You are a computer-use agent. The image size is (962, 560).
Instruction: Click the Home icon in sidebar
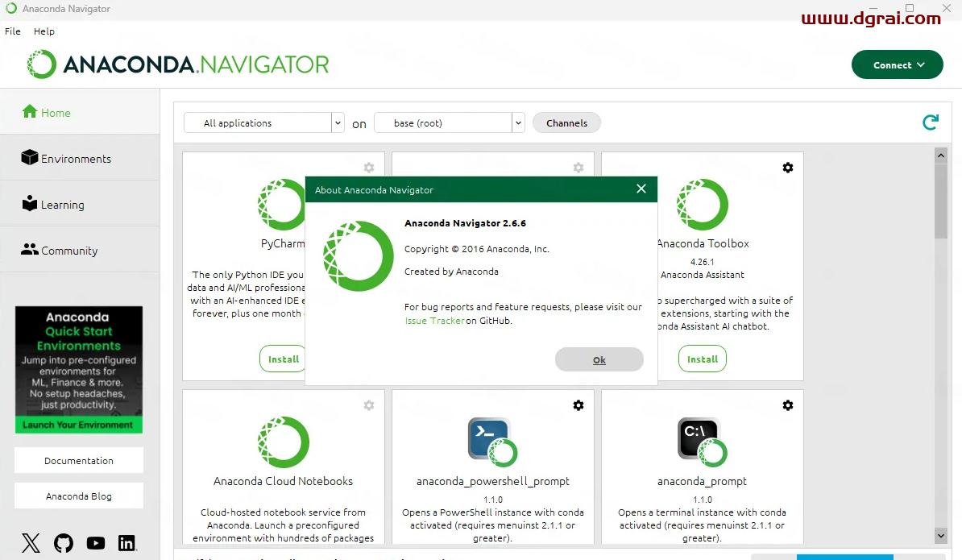pos(30,112)
